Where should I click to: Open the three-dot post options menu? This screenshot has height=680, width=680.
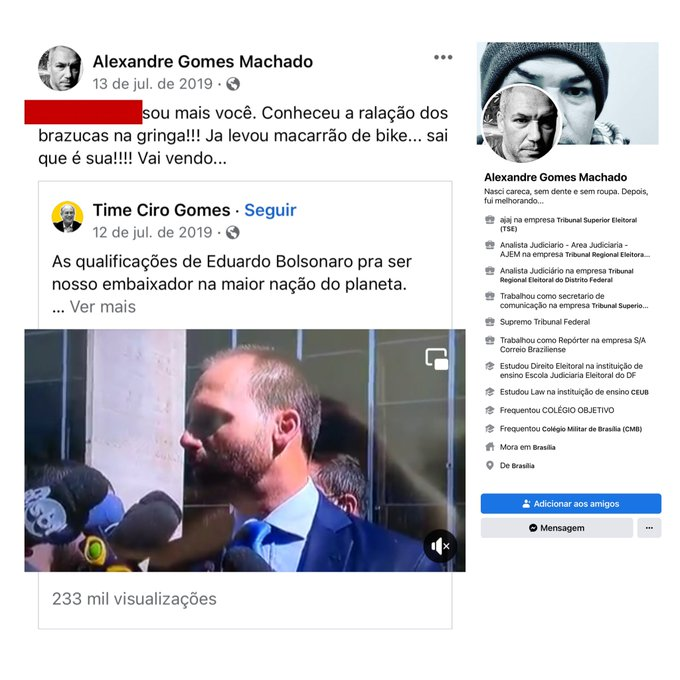coord(443,57)
